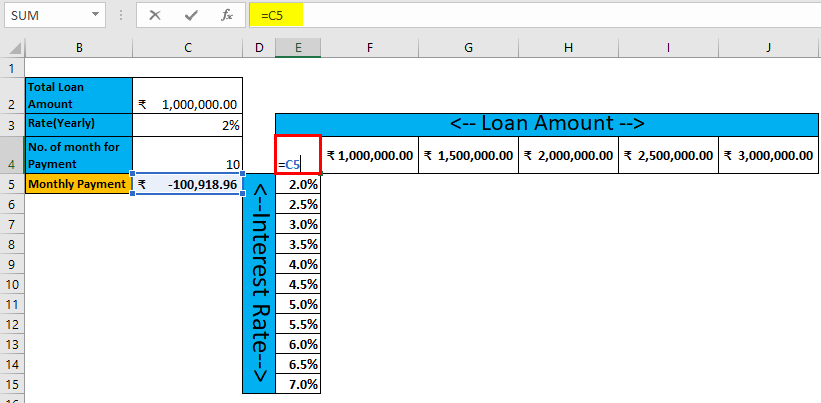821x403 pixels.
Task: Click the 5.5% interest rate cell
Action: point(298,323)
